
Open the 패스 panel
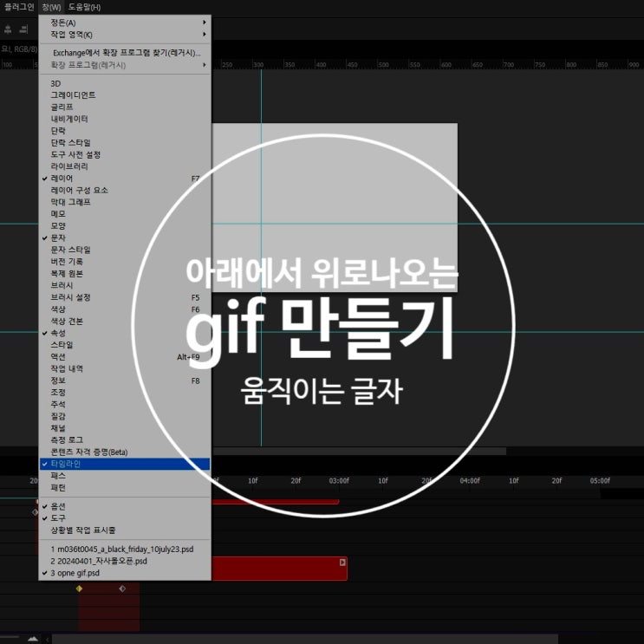coord(125,476)
